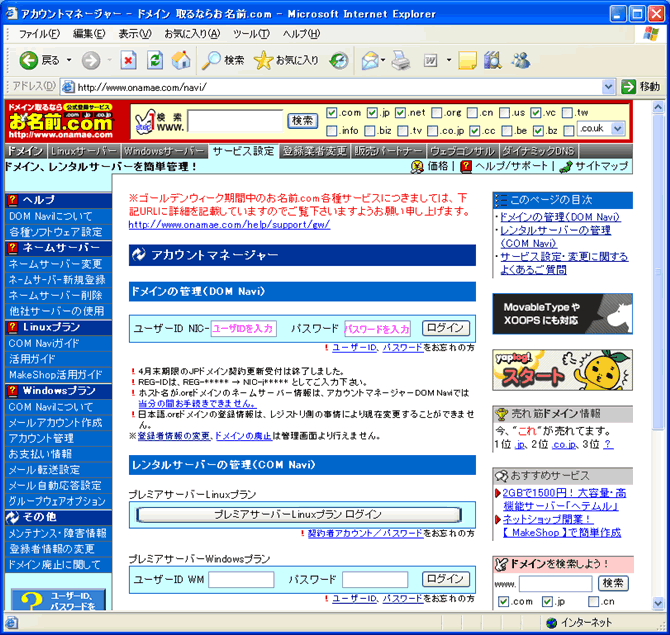The height and width of the screenshot is (635, 670).
Task: Check the .org domain checkbox
Action: click(x=436, y=112)
